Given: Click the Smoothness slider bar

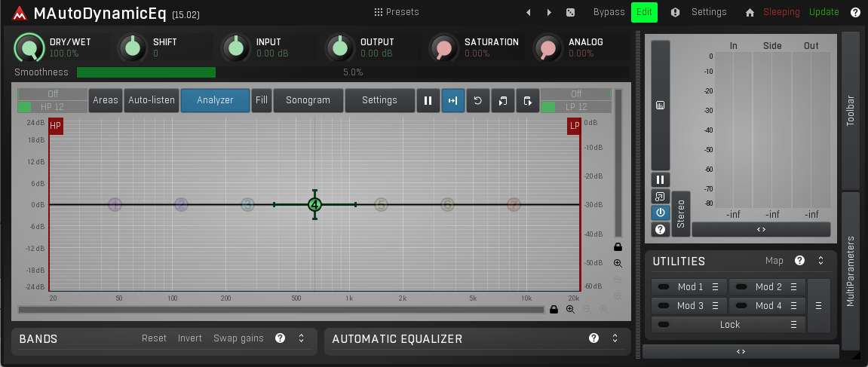Looking at the screenshot, I should pos(353,72).
